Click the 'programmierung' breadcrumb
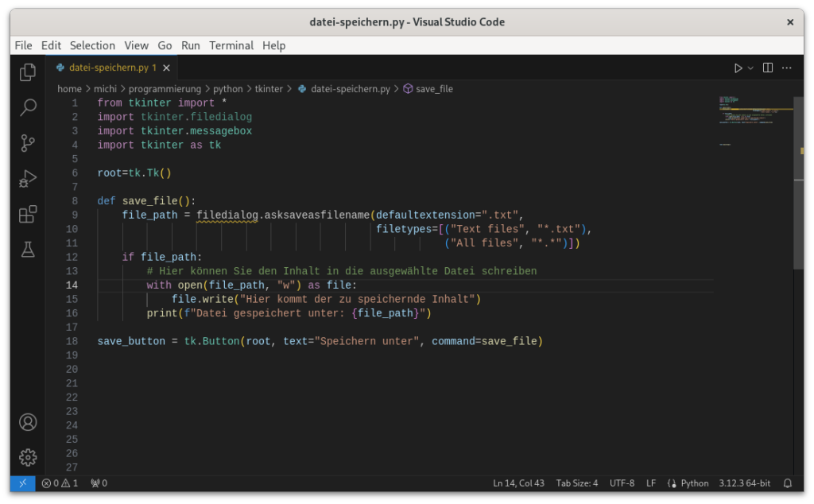Viewport: 814px width, 504px height. [165, 89]
